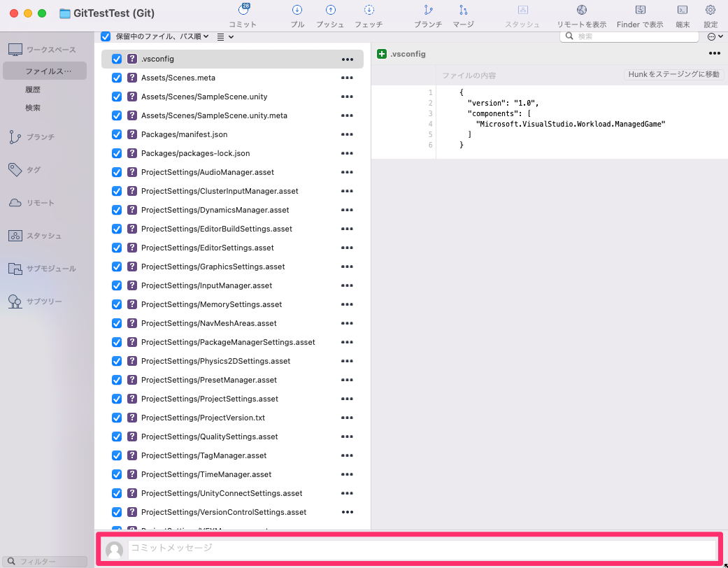This screenshot has width=728, height=568.
Task: Open the リモート cloud section in sidebar
Action: click(31, 203)
